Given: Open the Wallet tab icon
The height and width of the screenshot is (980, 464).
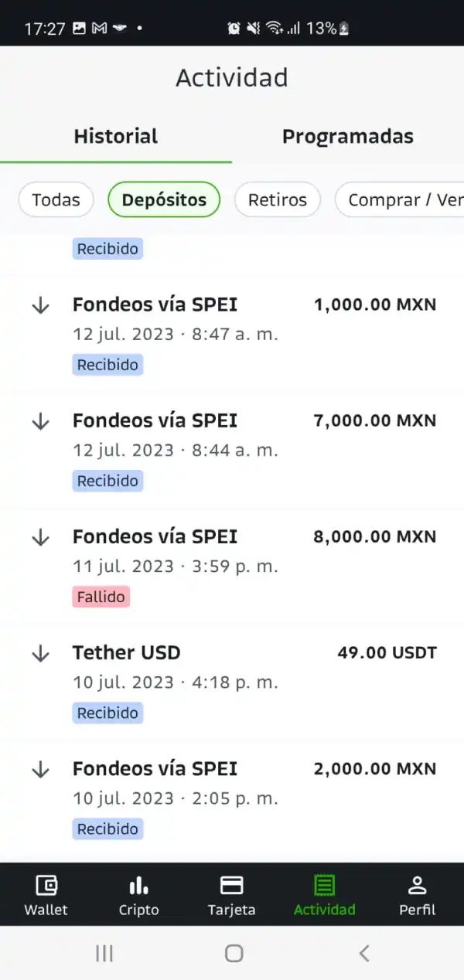Looking at the screenshot, I should tap(46, 886).
